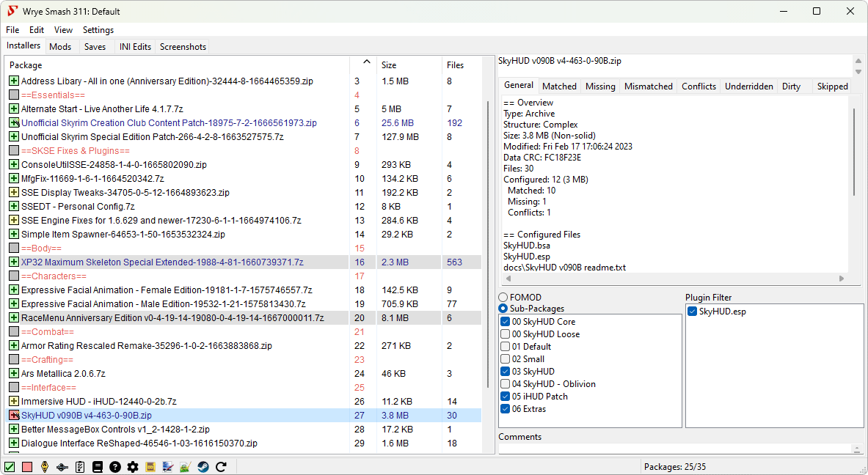The height and width of the screenshot is (475, 868).
Task: Check the 00 SkyHUD Loose sub-package
Action: [505, 334]
